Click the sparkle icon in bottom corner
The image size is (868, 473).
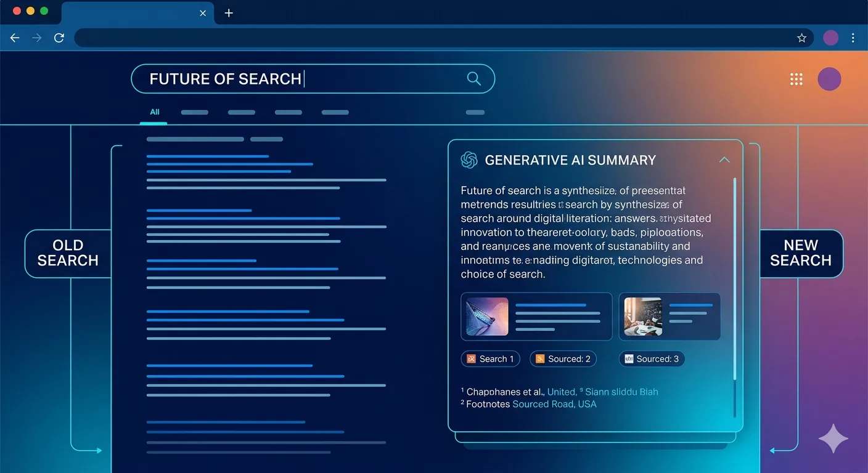point(833,439)
